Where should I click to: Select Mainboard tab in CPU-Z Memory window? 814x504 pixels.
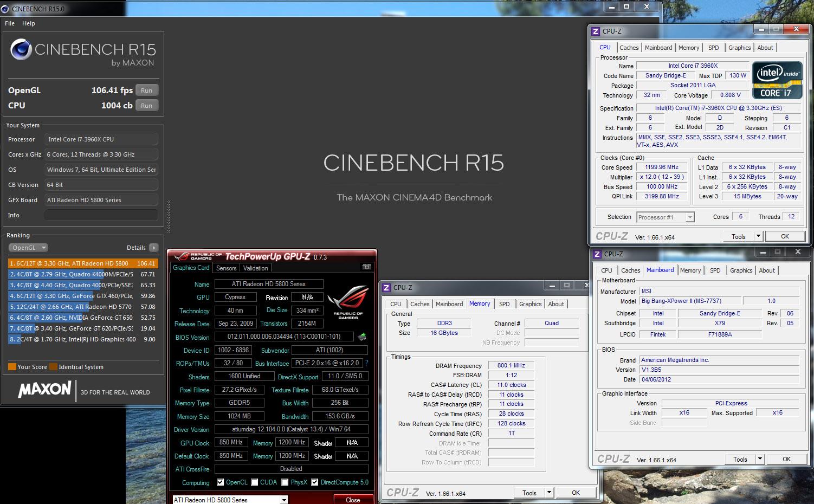pyautogui.click(x=449, y=304)
